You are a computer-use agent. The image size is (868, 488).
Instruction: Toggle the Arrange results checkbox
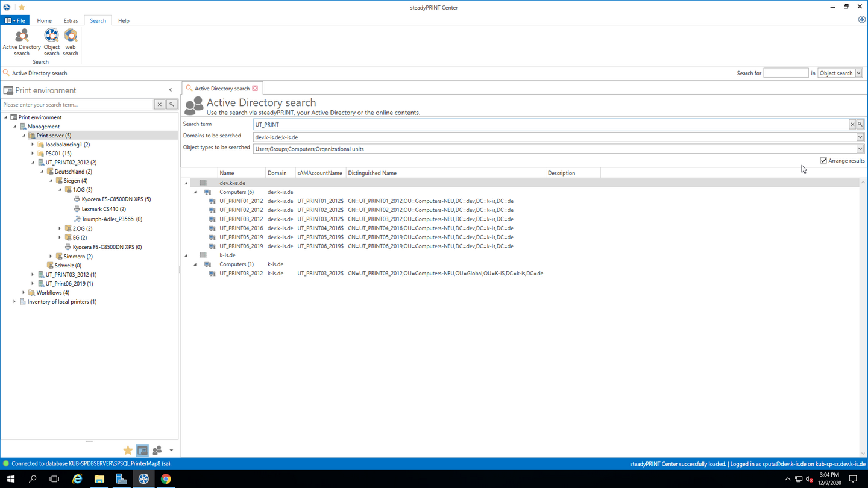click(x=823, y=161)
